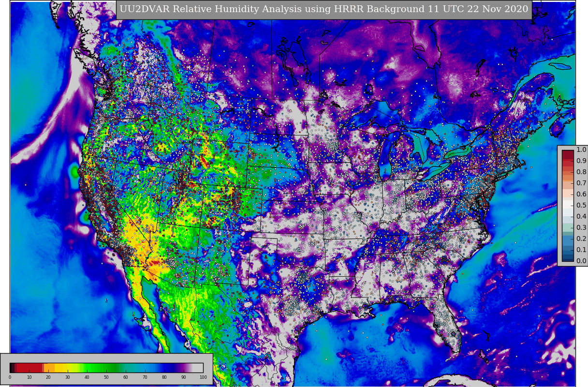Click the '0.6' label on the vertical colorbar

point(581,194)
